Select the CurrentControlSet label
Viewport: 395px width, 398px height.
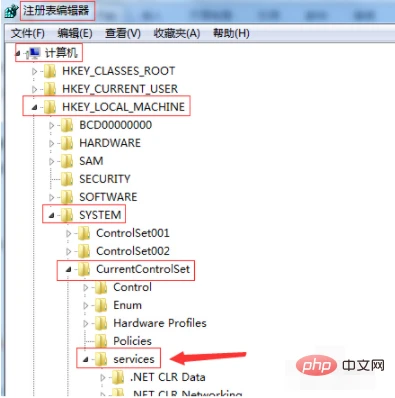(x=143, y=269)
